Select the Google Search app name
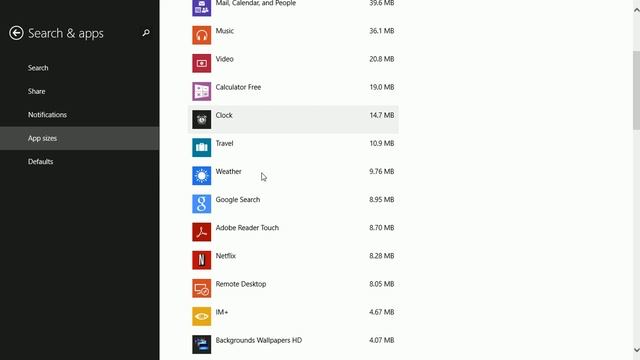This screenshot has height=360, width=640. click(x=238, y=200)
